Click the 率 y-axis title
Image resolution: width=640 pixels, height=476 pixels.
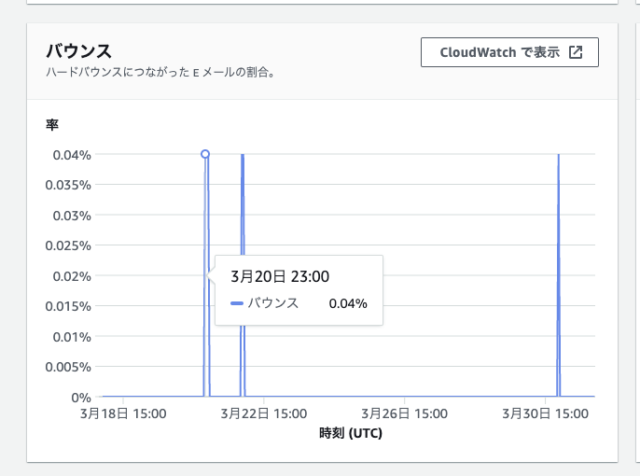tap(52, 125)
